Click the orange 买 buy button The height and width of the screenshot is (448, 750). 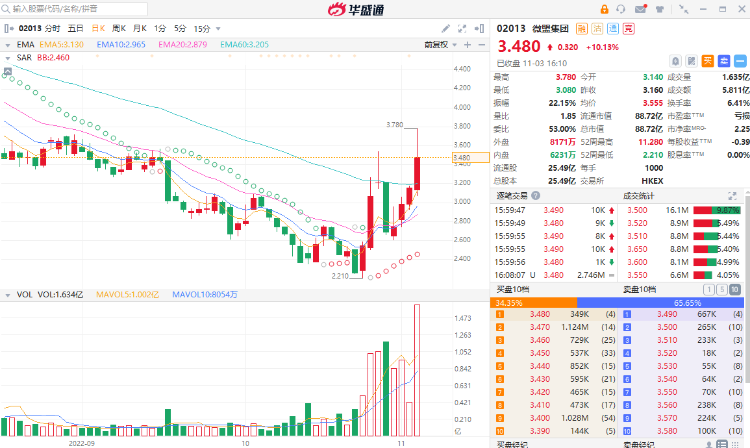[x=708, y=61]
